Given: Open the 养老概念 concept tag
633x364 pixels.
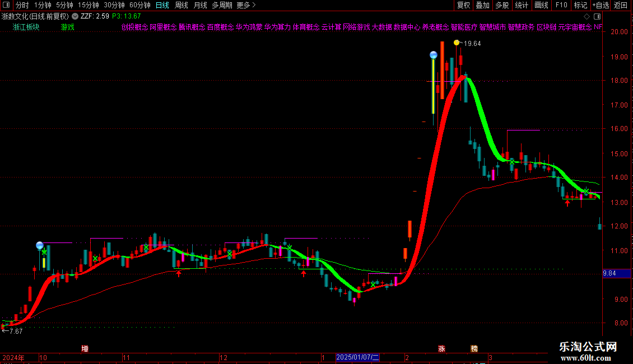Looking at the screenshot, I should point(436,27).
